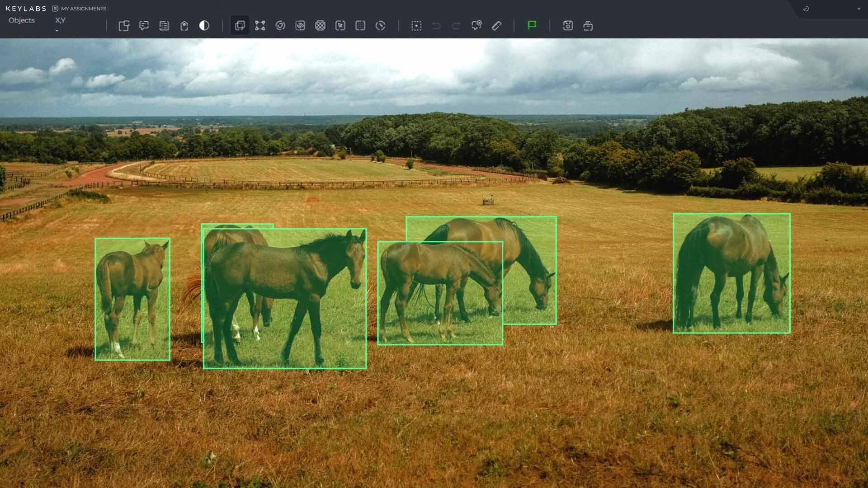Viewport: 868px width, 488px height.
Task: Toggle the dashed selection marquee mode
Action: click(416, 26)
